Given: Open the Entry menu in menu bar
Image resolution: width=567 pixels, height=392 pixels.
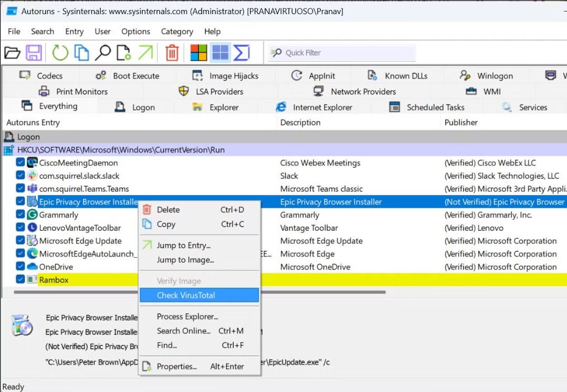Looking at the screenshot, I should [74, 31].
